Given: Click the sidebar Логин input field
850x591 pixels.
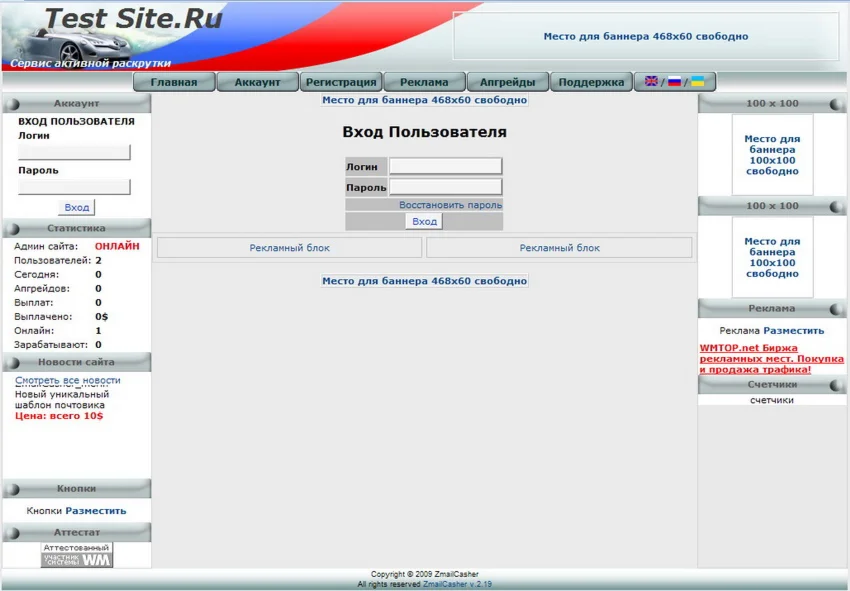Looking at the screenshot, I should pos(74,152).
